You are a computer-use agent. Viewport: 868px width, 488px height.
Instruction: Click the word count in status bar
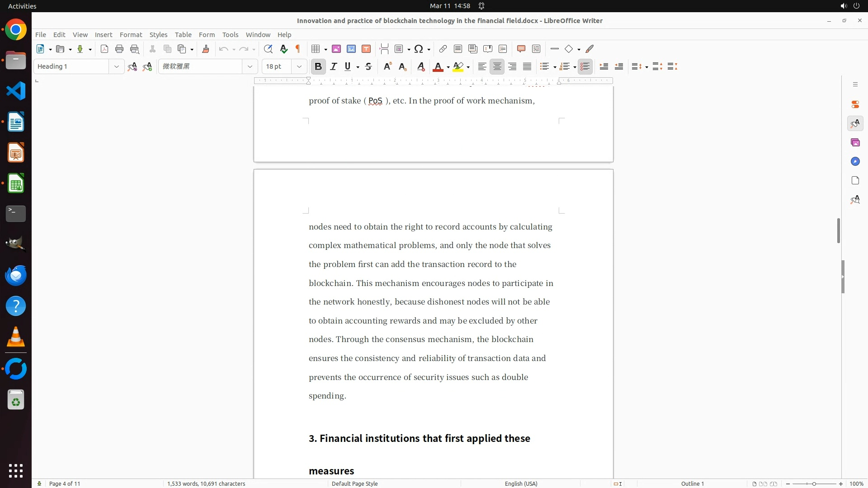coord(206,483)
